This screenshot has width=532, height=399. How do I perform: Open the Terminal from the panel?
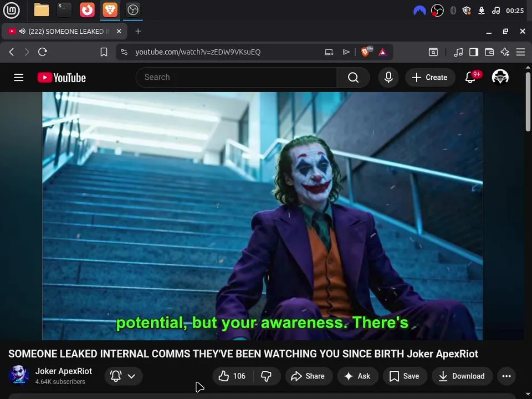[64, 10]
